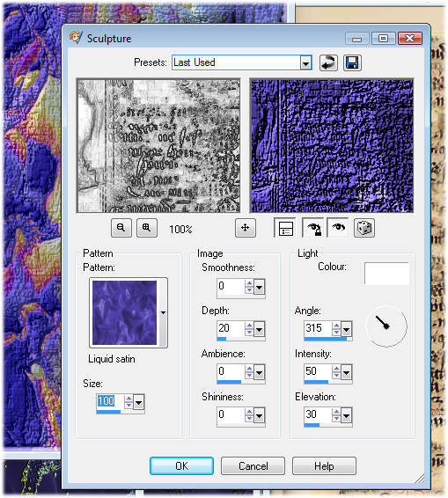
Task: Open the Presets dropdown list
Action: 305,62
